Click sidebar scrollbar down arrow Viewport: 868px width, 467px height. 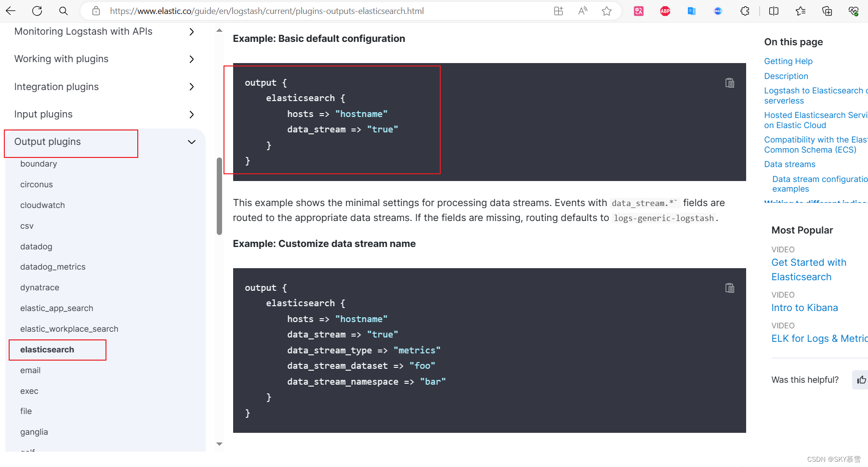pos(219,444)
